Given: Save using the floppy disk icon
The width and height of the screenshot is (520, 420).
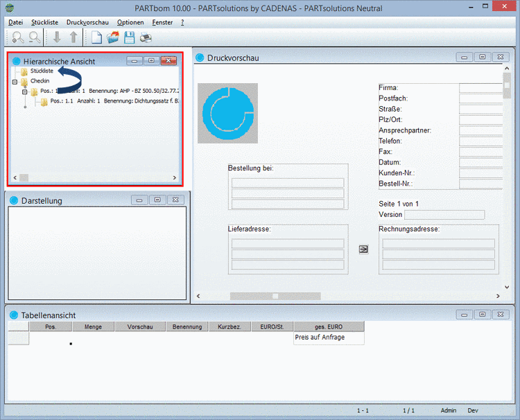Looking at the screenshot, I should click(130, 37).
